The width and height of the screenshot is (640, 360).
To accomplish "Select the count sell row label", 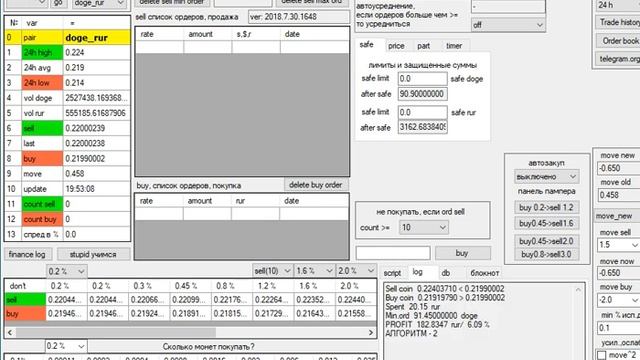I will [42, 204].
